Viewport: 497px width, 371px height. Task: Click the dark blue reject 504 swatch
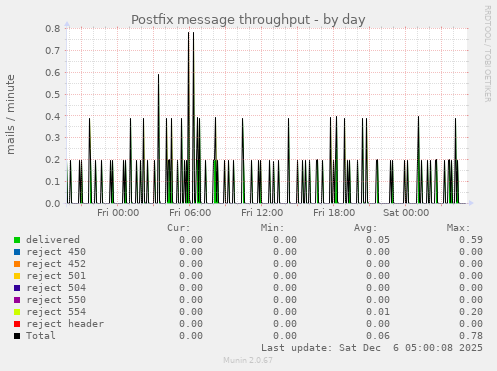click(x=17, y=288)
